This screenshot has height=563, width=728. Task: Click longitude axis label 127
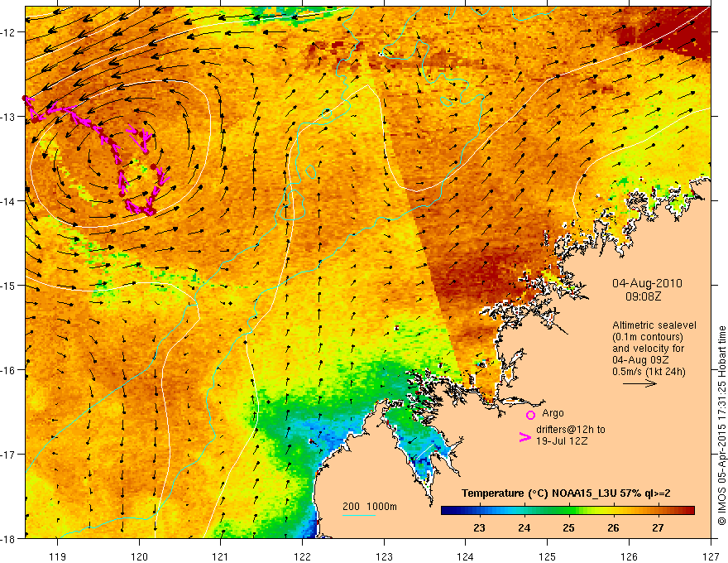(711, 556)
